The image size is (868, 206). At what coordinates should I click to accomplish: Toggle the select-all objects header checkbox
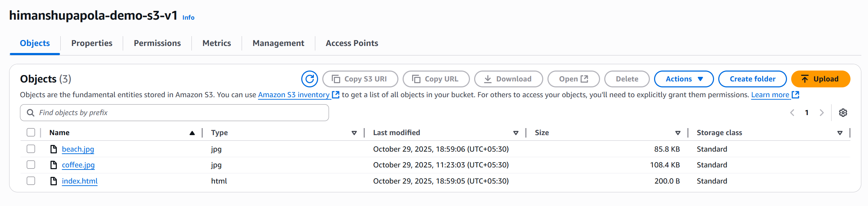(x=31, y=133)
